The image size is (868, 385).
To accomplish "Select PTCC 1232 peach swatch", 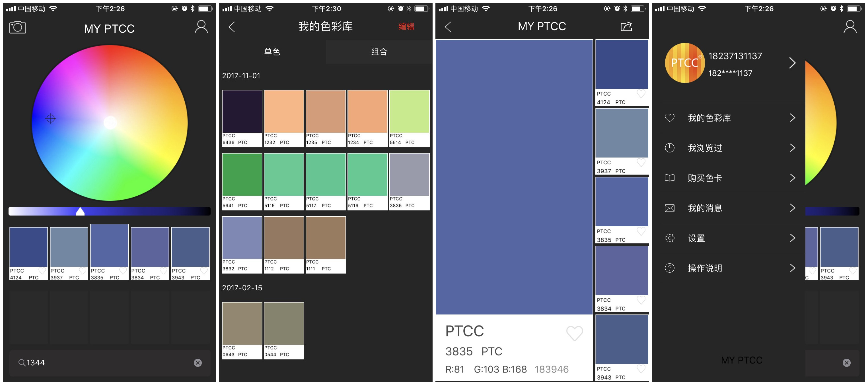I will (284, 119).
